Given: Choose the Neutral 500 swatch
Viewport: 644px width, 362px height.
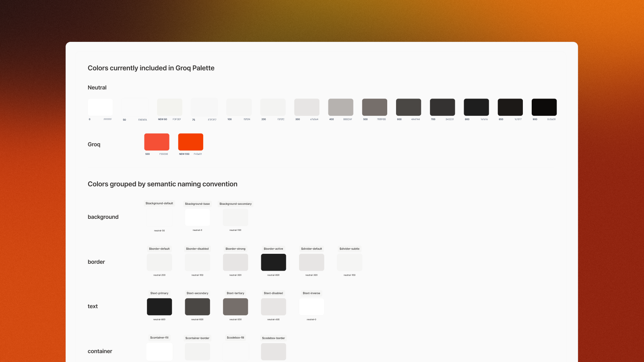Looking at the screenshot, I should [374, 107].
